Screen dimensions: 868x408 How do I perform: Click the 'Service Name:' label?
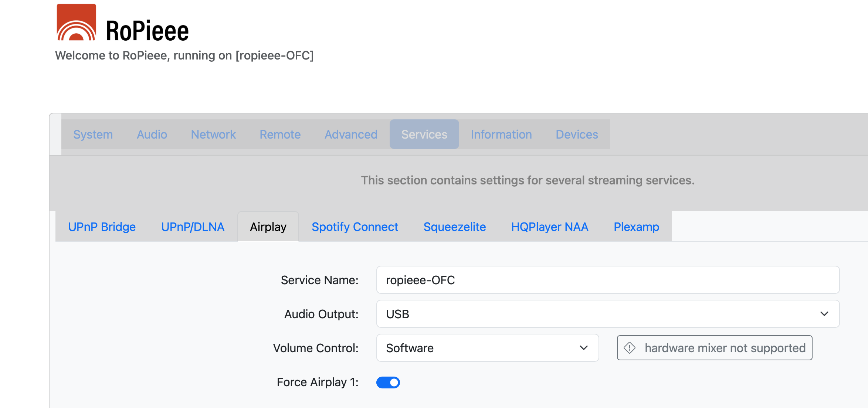(320, 280)
